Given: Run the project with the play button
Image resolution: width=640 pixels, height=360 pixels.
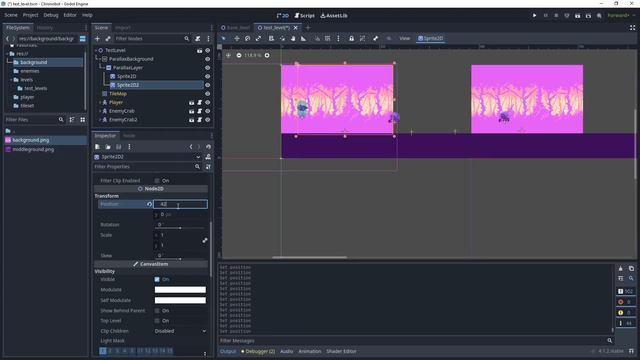Looking at the screenshot, I should pyautogui.click(x=534, y=16).
